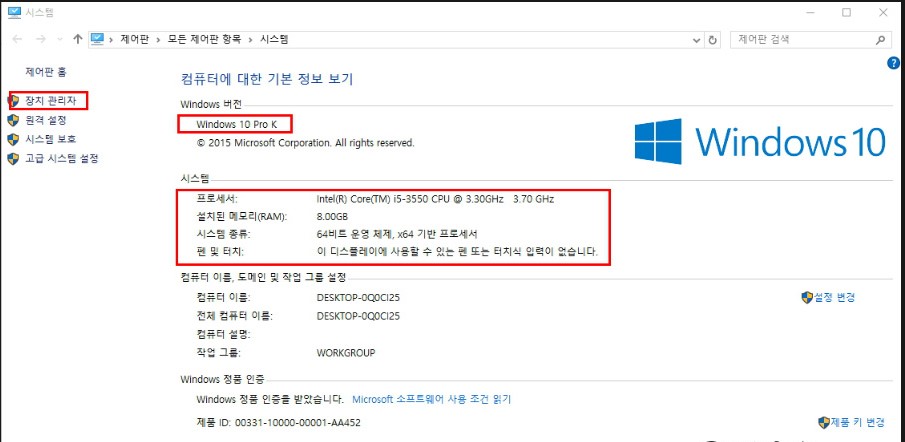Click shield icon beside 시스템 보호

(13, 139)
